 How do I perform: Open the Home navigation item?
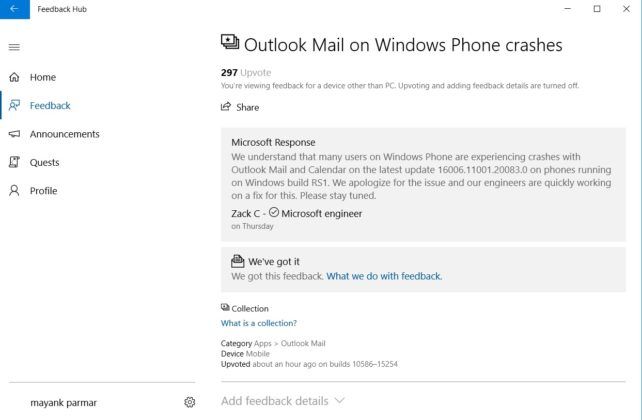(x=43, y=77)
